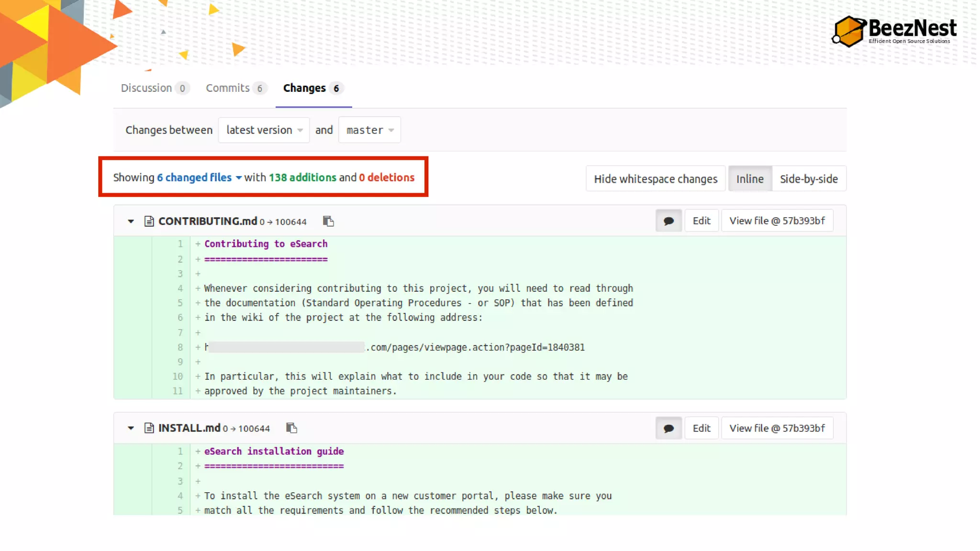Expand the 6 changed files list
This screenshot has height=551, width=980.
pos(199,177)
